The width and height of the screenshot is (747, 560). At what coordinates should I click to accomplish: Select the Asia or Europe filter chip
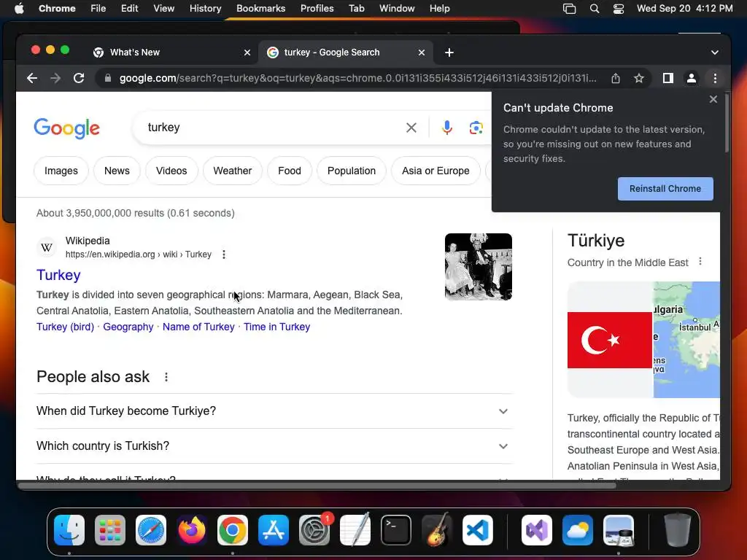436,171
